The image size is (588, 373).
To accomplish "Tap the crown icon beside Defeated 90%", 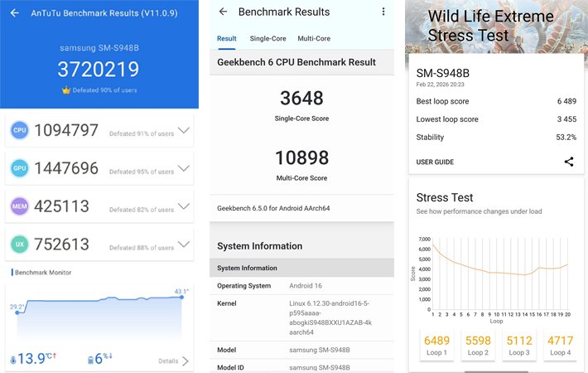I will coord(66,90).
